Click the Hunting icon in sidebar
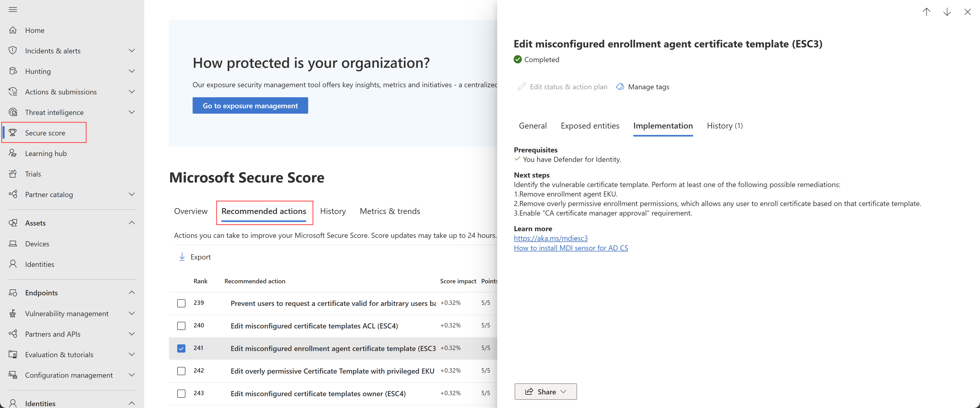Image resolution: width=980 pixels, height=408 pixels. tap(13, 71)
